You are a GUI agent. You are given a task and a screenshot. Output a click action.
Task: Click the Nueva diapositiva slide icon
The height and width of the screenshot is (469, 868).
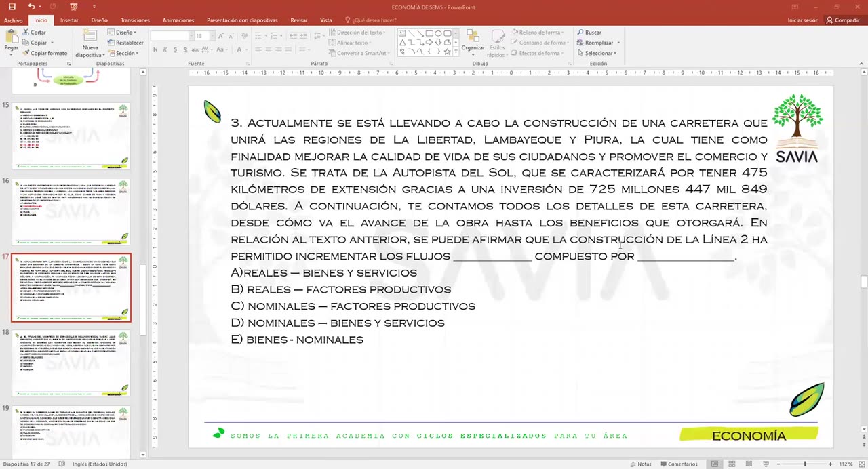(90, 37)
